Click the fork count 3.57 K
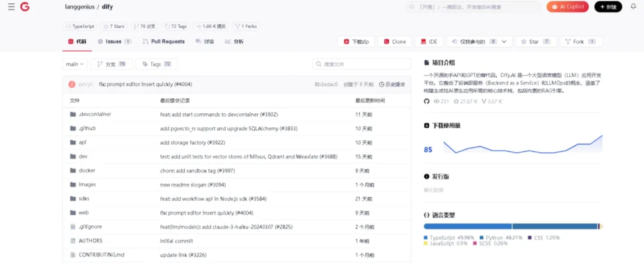The height and width of the screenshot is (263, 644). click(x=492, y=101)
